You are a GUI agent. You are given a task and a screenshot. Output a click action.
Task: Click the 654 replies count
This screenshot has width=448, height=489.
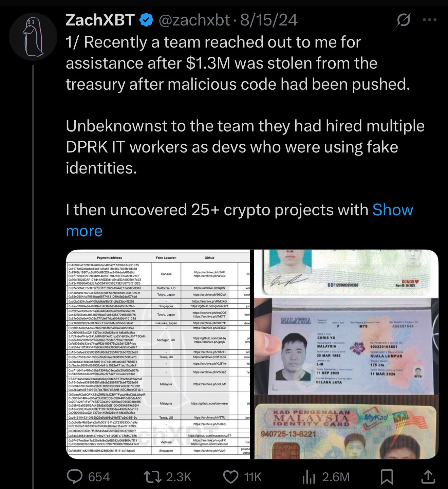99,477
